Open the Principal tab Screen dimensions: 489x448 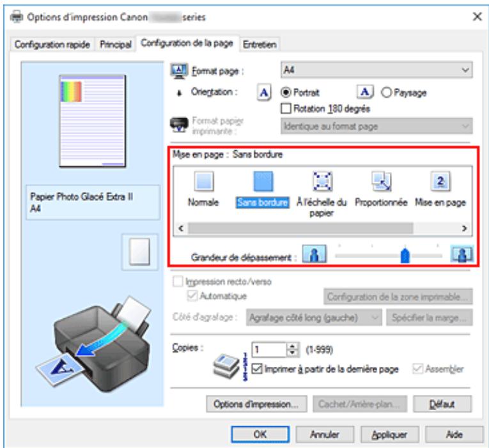[x=116, y=45]
